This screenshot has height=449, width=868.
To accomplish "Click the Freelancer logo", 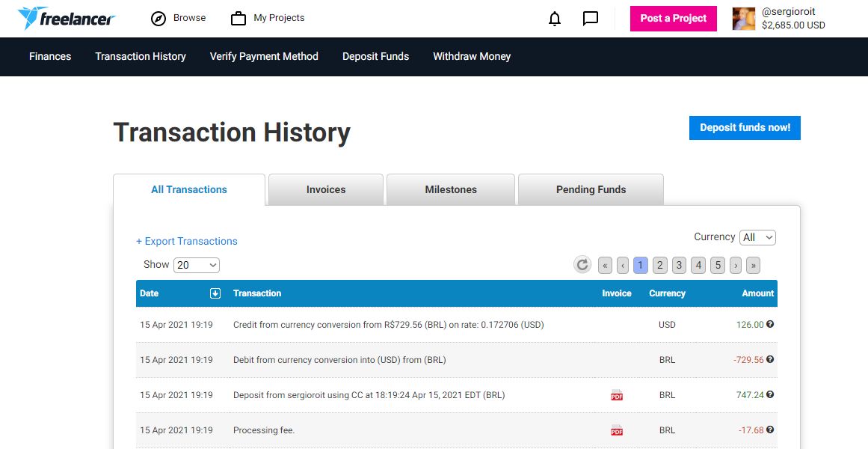I will 67,18.
